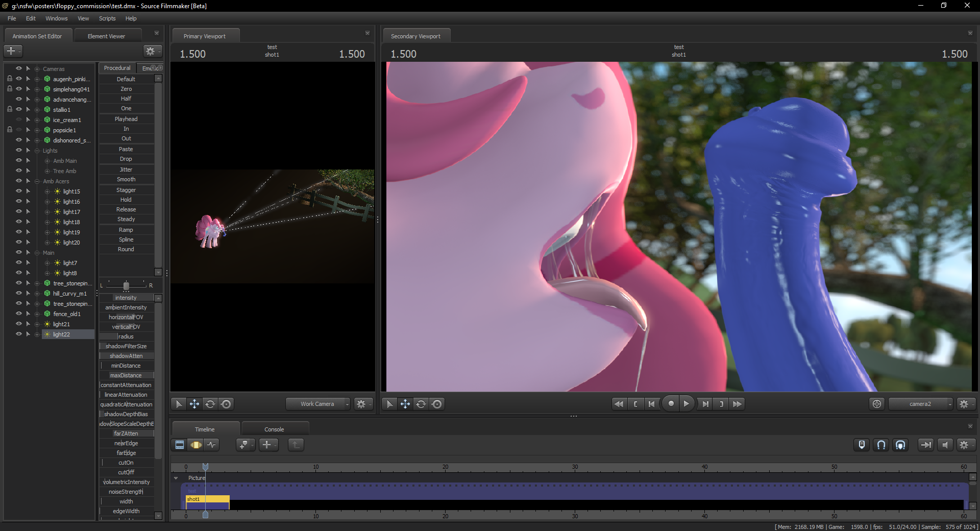Choose the selection arrow tool in Secondary Viewport

coord(389,404)
